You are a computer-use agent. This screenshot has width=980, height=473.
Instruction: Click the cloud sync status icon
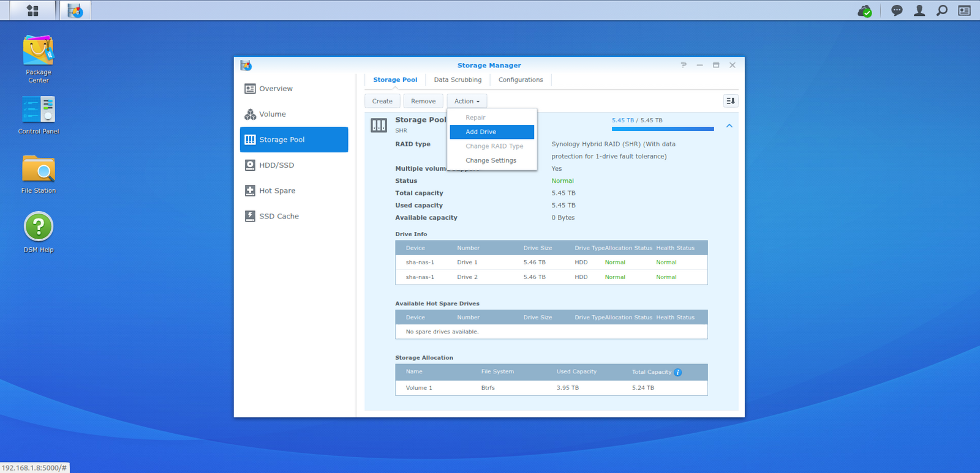tap(865, 11)
